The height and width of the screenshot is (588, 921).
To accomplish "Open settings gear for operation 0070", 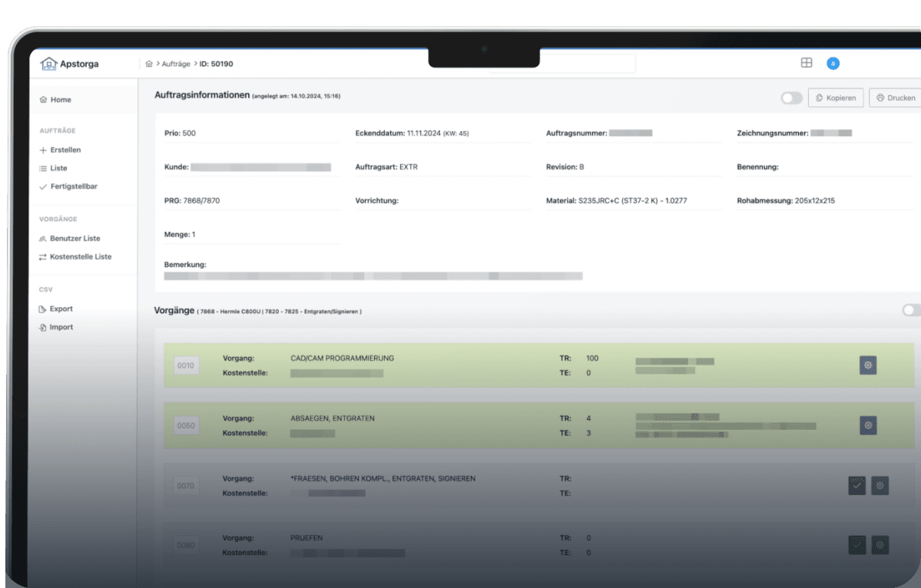I will pyautogui.click(x=880, y=485).
